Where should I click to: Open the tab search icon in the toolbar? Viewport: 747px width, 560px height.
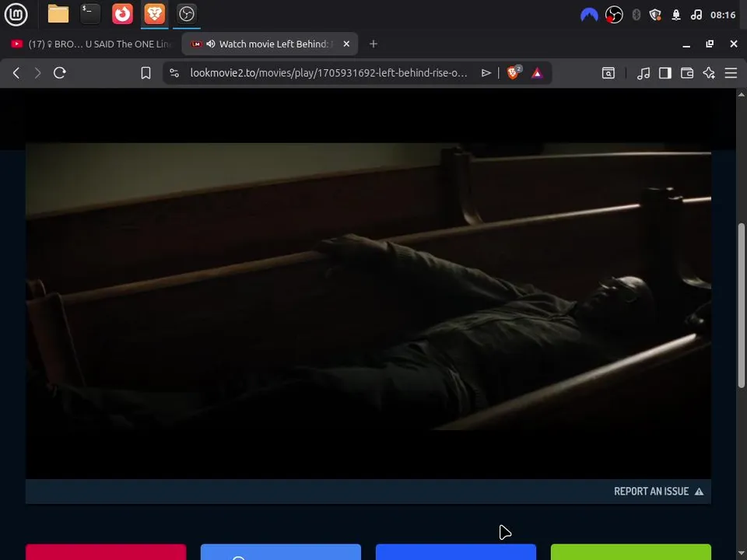(608, 73)
